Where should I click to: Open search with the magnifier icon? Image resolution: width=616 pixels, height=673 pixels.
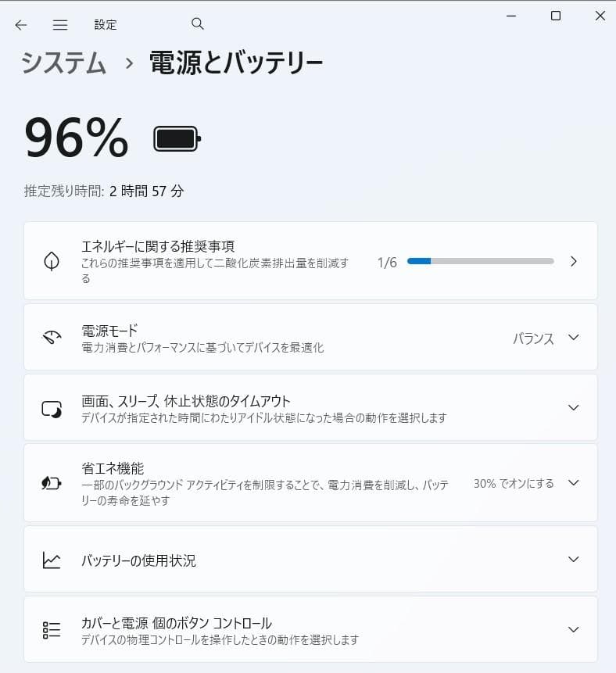pos(197,24)
